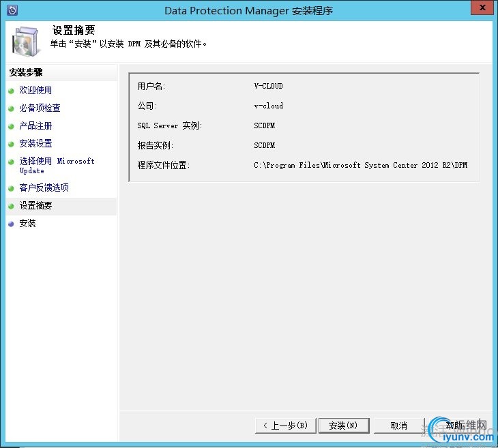Close the setup window
The width and height of the screenshot is (498, 448).
point(482,8)
